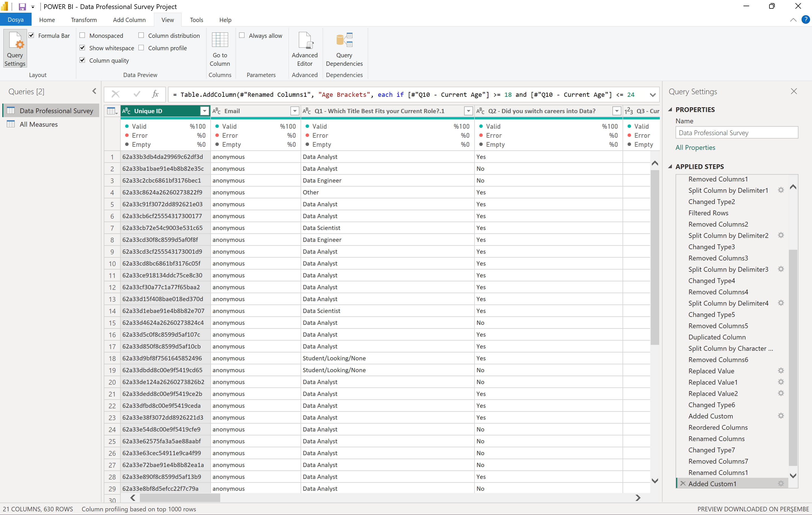Open the quick access toolbar dropdown
Image resolution: width=812 pixels, height=515 pixels.
tap(33, 7)
